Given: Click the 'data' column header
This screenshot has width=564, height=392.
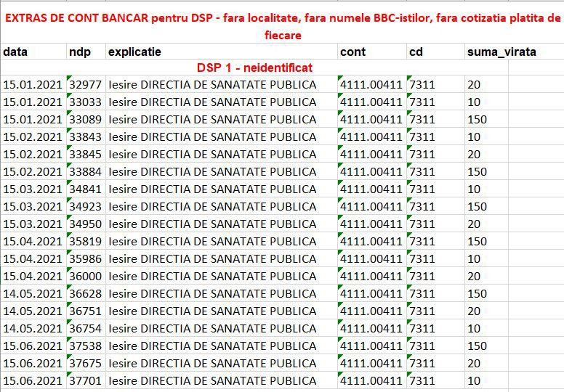Looking at the screenshot, I should [x=33, y=52].
